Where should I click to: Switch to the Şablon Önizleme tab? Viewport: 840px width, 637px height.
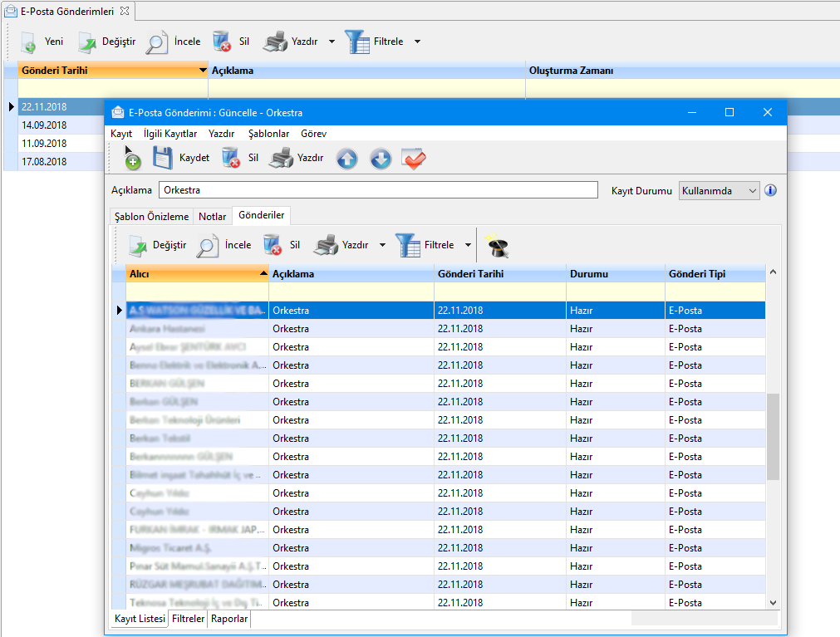tap(151, 217)
